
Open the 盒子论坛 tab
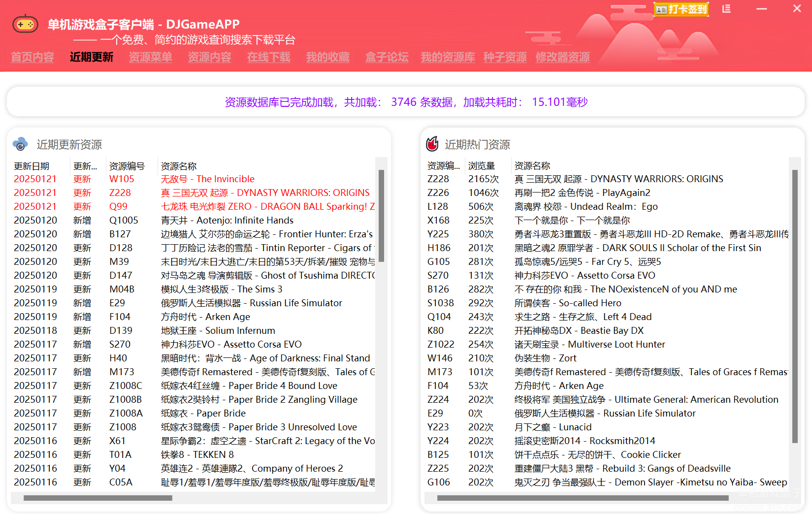point(387,57)
